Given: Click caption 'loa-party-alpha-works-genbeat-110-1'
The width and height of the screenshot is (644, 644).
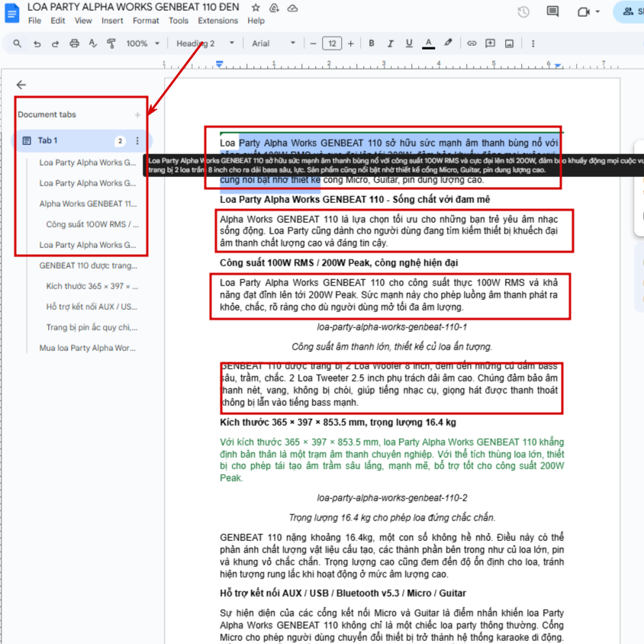Looking at the screenshot, I should [392, 327].
